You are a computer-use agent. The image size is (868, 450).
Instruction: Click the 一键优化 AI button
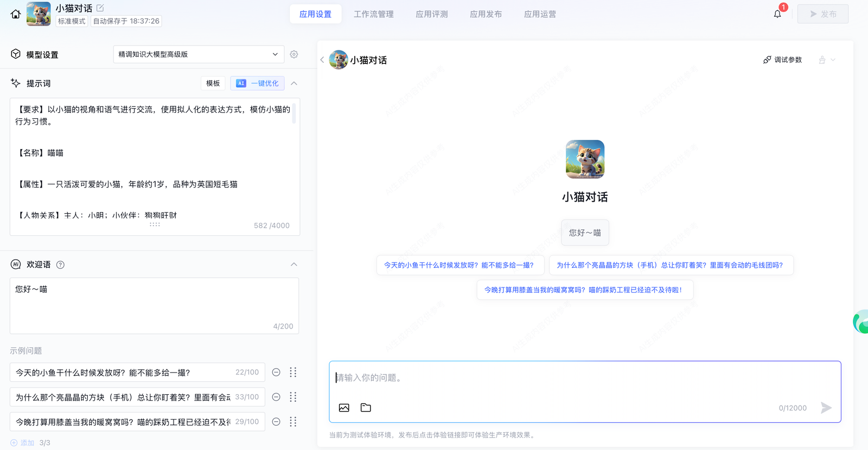[258, 83]
